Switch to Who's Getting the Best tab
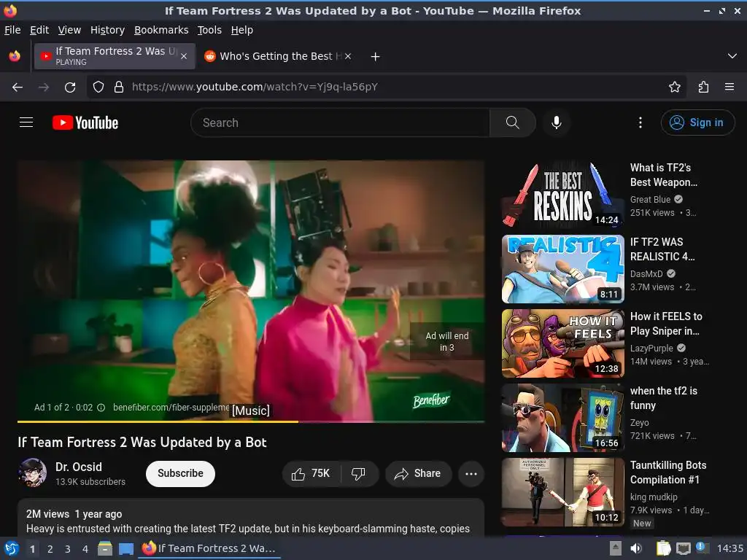The image size is (747, 560). [279, 56]
